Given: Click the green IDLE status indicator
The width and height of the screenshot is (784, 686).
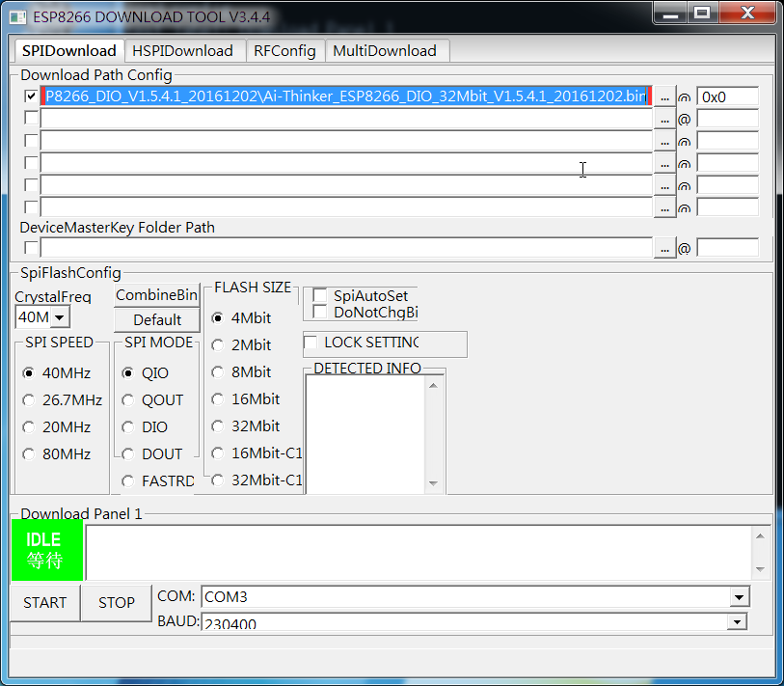Looking at the screenshot, I should coord(46,550).
